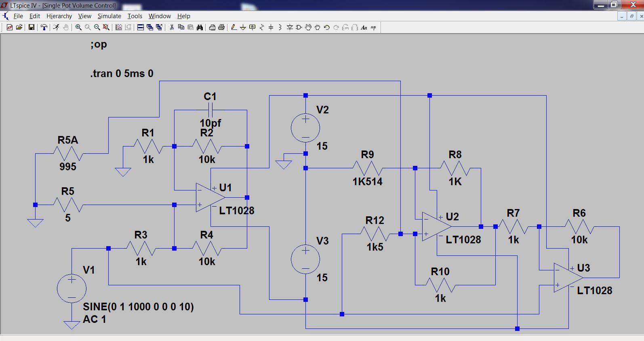Image resolution: width=644 pixels, height=341 pixels.
Task: Undo the last action
Action: click(327, 27)
